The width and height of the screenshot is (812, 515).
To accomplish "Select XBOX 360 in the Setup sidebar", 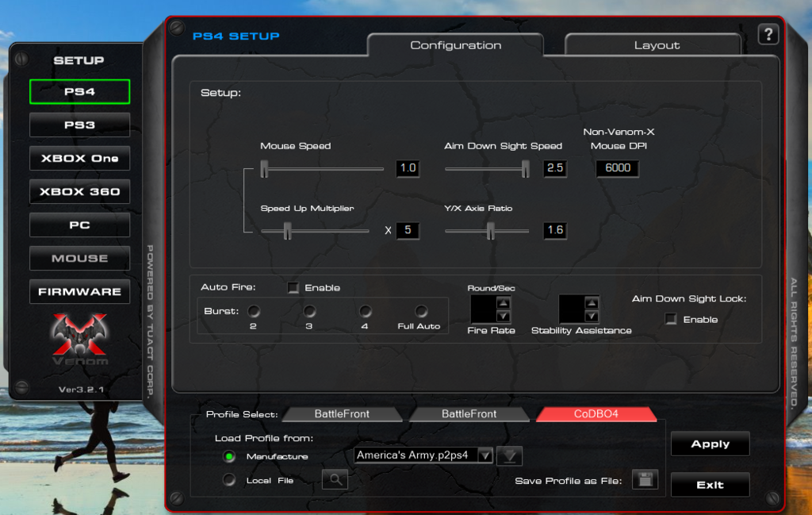I will click(x=80, y=192).
